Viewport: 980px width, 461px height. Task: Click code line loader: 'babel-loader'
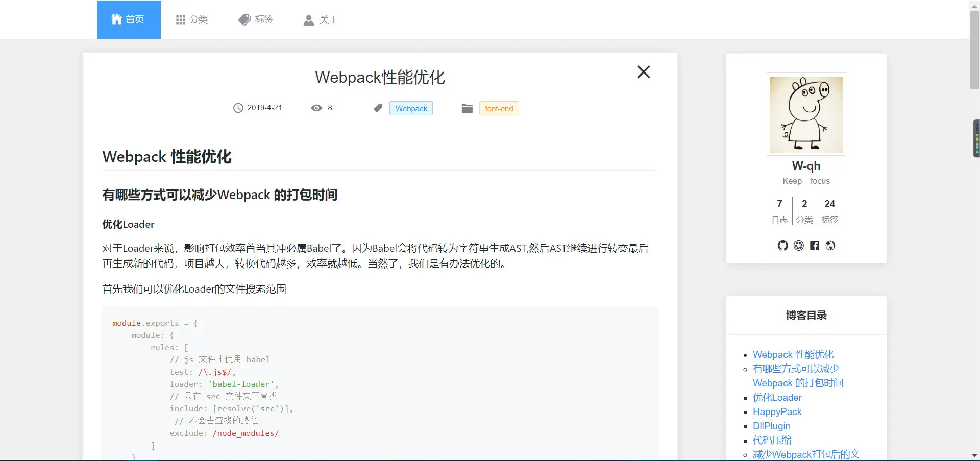click(x=224, y=384)
